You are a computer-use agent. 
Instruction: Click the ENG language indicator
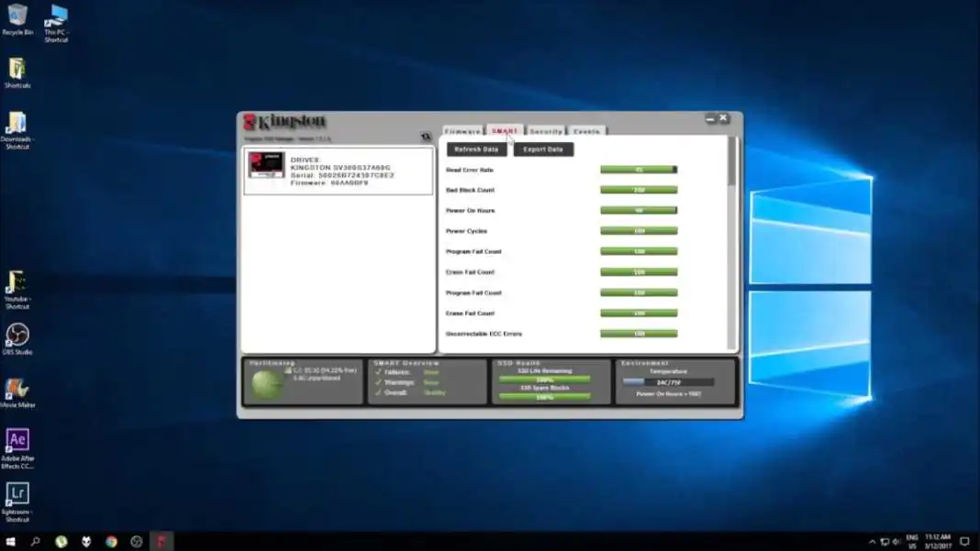912,542
